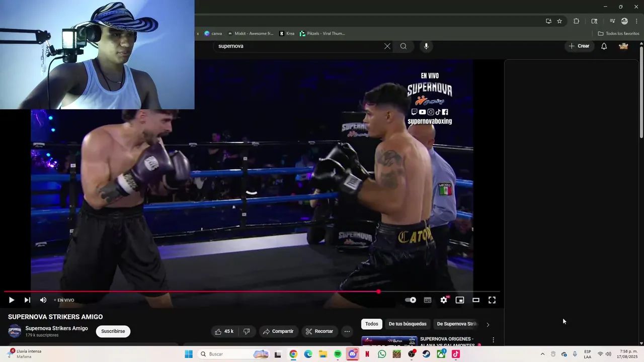Image resolution: width=644 pixels, height=362 pixels.
Task: Toggle subtitles in the video player
Action: [x=428, y=300]
